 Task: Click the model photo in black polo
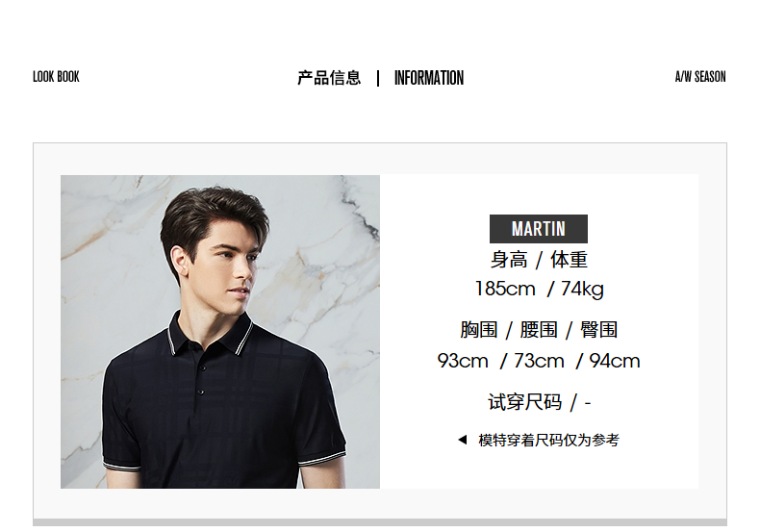[x=220, y=331]
